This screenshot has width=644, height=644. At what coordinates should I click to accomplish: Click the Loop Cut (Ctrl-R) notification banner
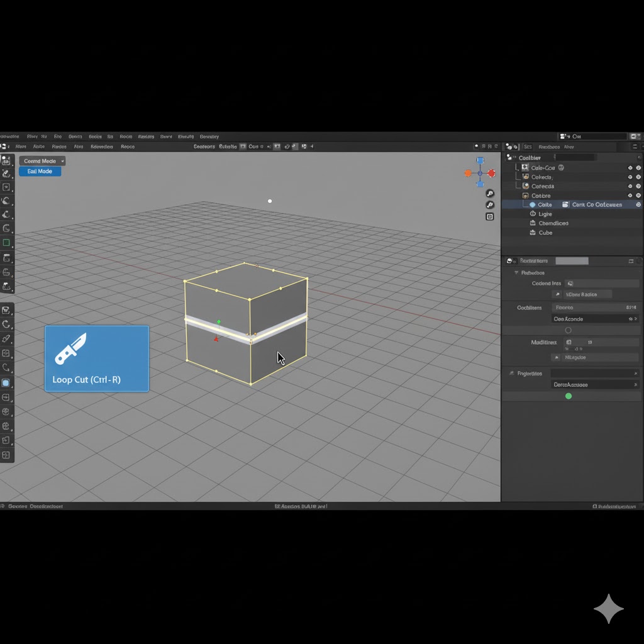(97, 358)
